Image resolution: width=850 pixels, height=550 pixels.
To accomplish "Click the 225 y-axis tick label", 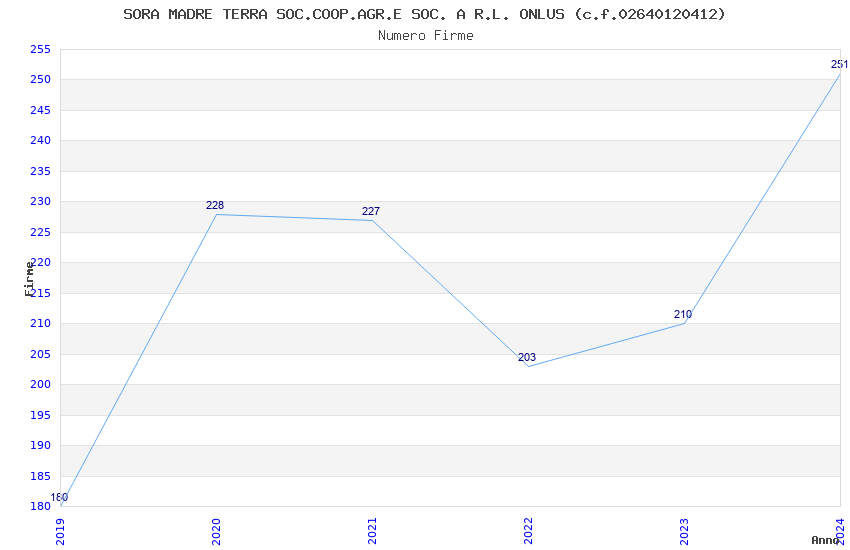I will point(40,232).
